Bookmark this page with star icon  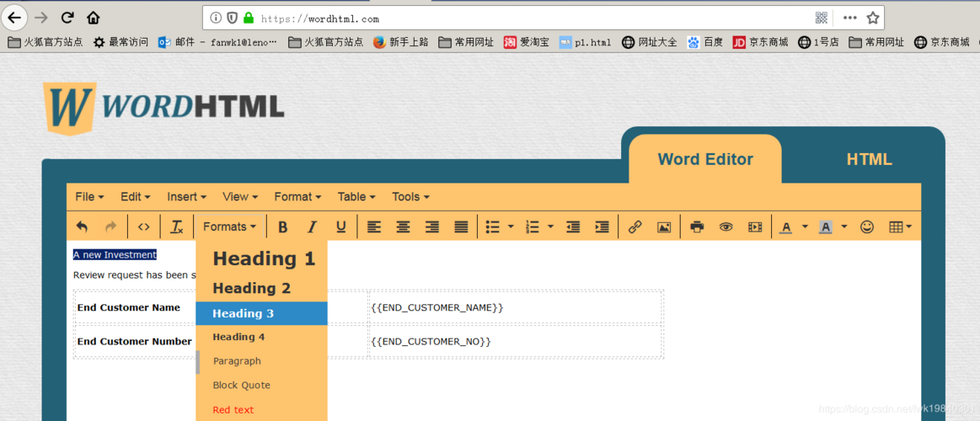(873, 18)
